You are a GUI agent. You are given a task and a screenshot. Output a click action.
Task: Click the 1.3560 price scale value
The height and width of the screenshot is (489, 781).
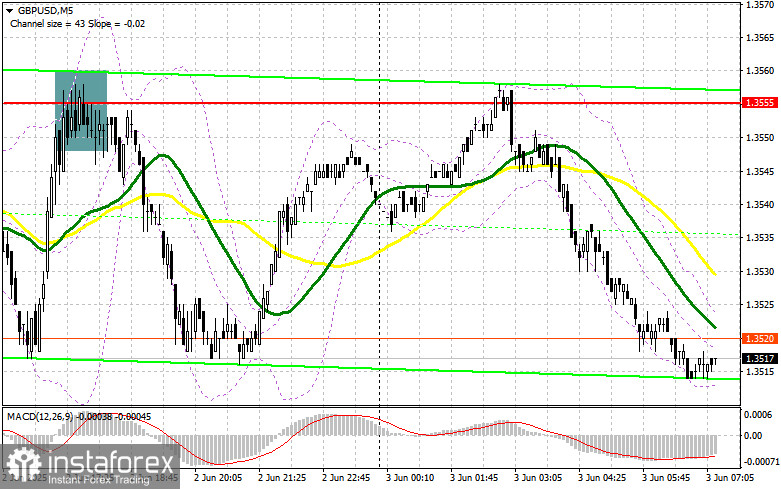click(760, 71)
